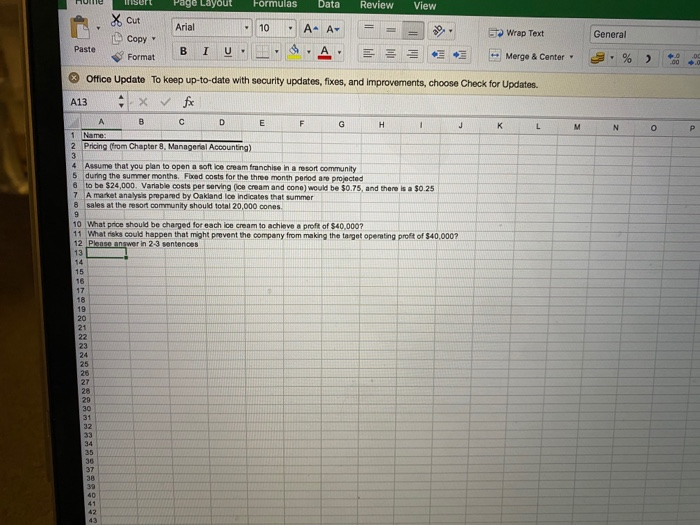
Task: Select column G header
Action: 341,124
